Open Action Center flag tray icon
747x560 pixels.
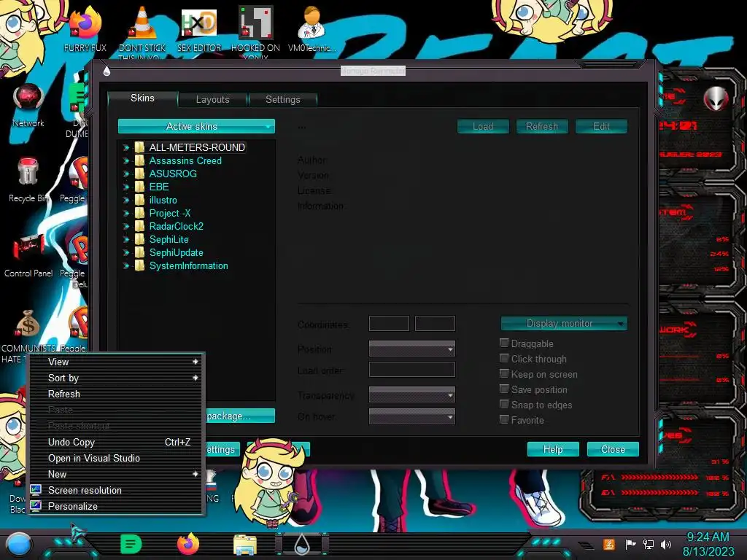point(630,544)
